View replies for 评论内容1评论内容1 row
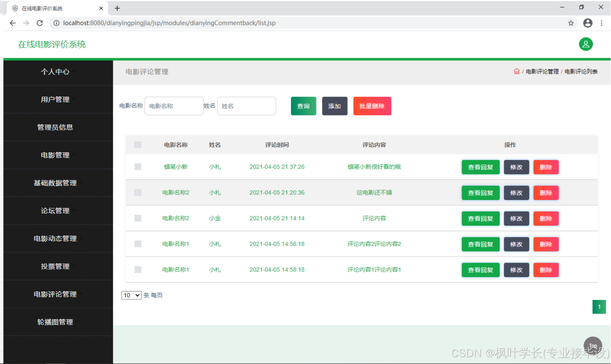This screenshot has height=364, width=611. click(480, 270)
